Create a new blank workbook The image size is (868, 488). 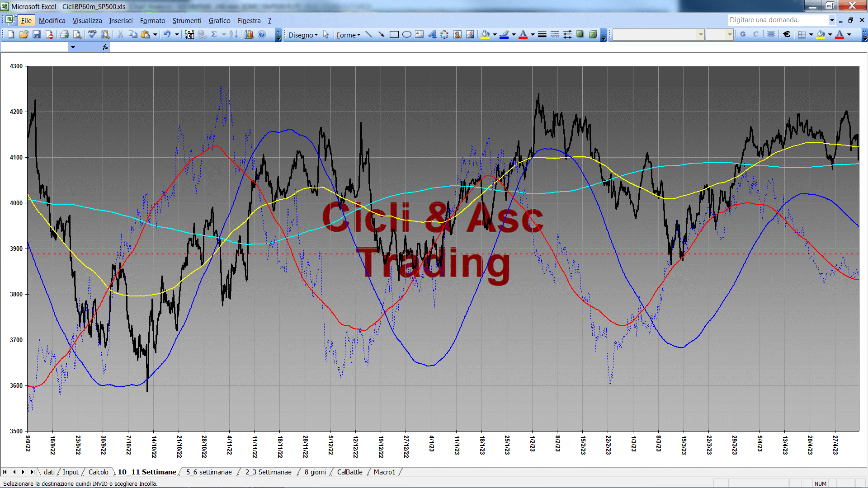(11, 34)
